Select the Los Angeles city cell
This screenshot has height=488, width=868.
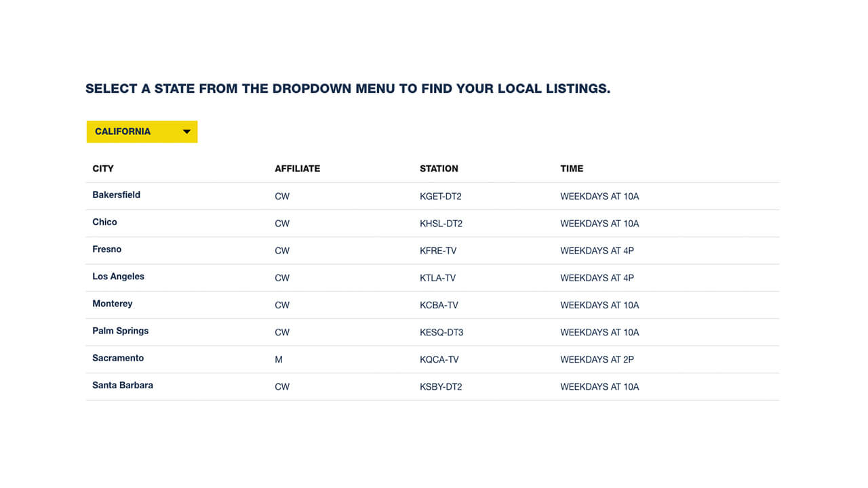(119, 277)
